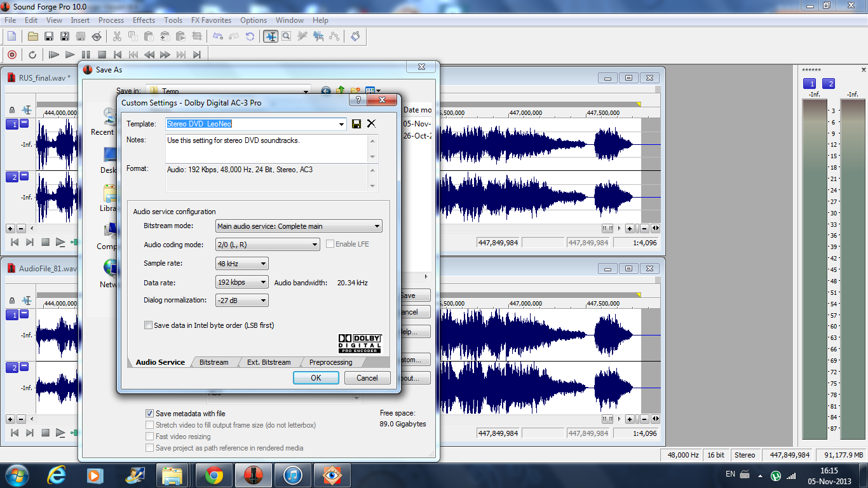This screenshot has height=488, width=868.
Task: Select the Magnify tool in the toolbar
Action: click(287, 36)
